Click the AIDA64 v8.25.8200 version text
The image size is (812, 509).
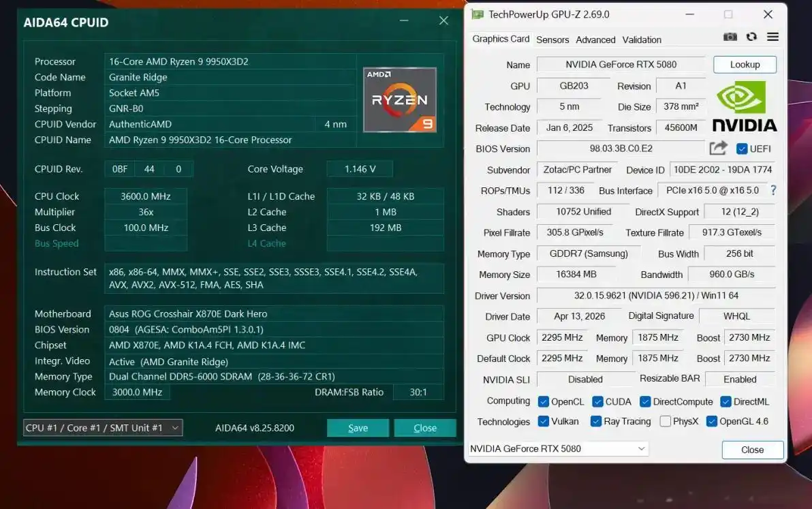click(x=255, y=428)
